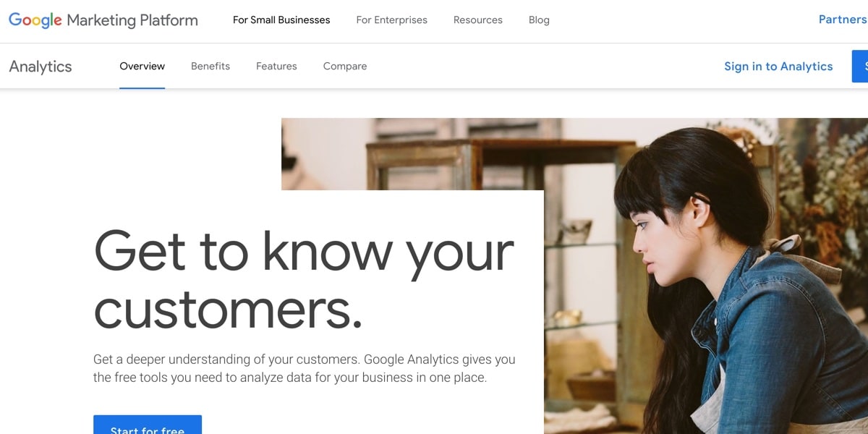Screen dimensions: 868x434
Task: Switch to the Features tab
Action: 276,67
